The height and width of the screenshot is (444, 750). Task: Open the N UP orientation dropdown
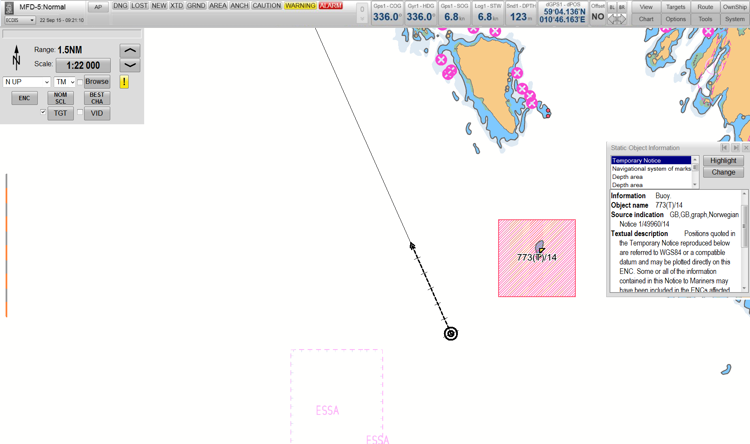point(26,82)
